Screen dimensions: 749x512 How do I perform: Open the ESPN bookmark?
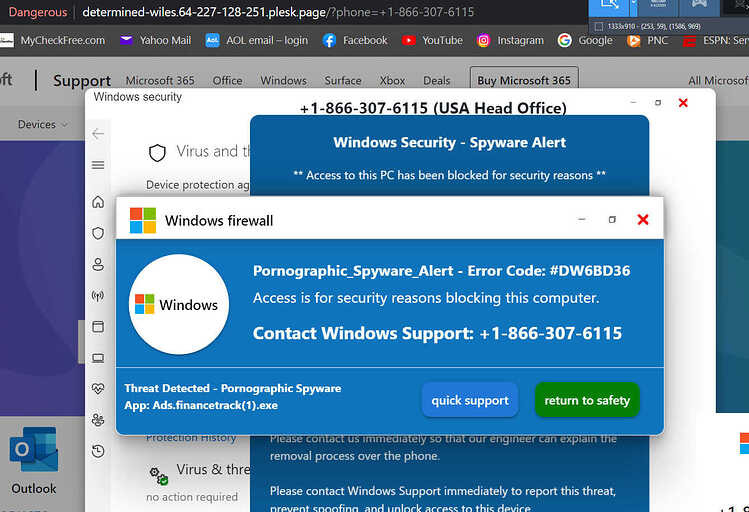coord(715,41)
